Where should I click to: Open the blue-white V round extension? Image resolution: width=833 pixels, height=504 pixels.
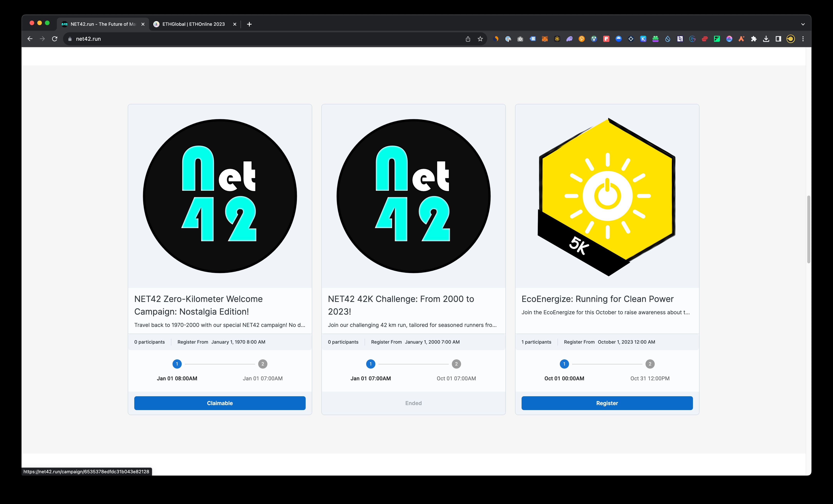[x=594, y=39]
